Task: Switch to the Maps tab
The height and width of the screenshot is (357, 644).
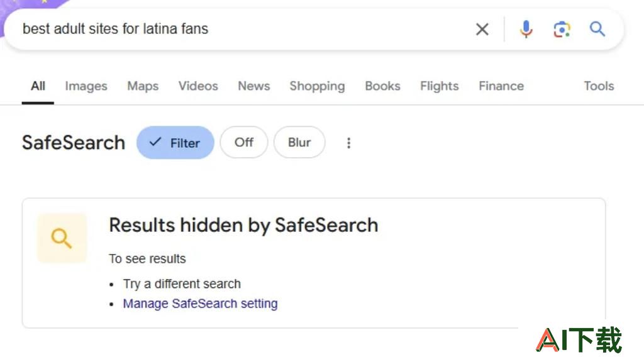Action: [x=143, y=85]
